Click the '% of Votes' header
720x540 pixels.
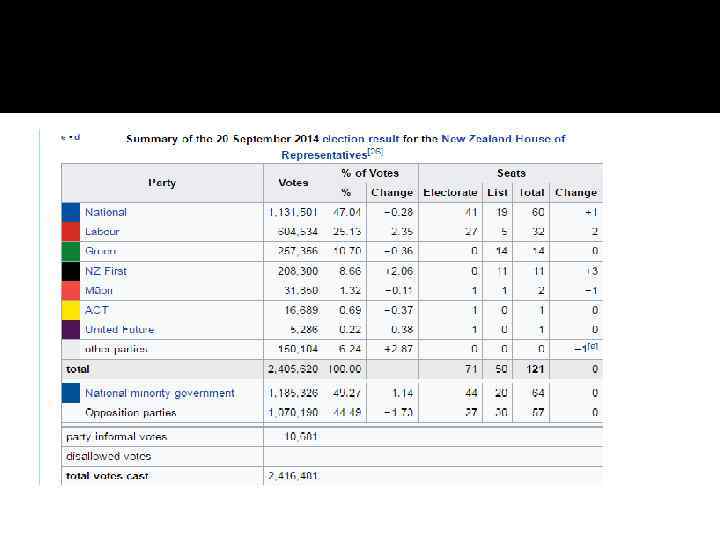coord(370,173)
